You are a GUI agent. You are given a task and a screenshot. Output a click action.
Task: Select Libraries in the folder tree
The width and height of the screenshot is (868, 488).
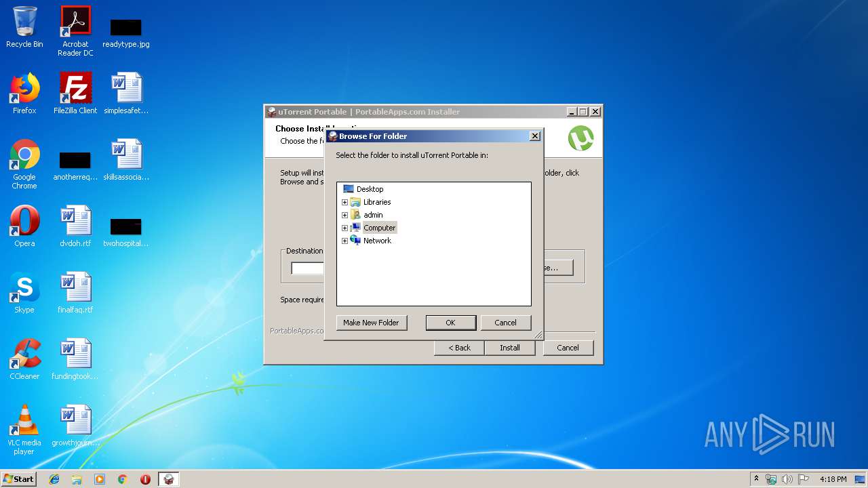[377, 202]
